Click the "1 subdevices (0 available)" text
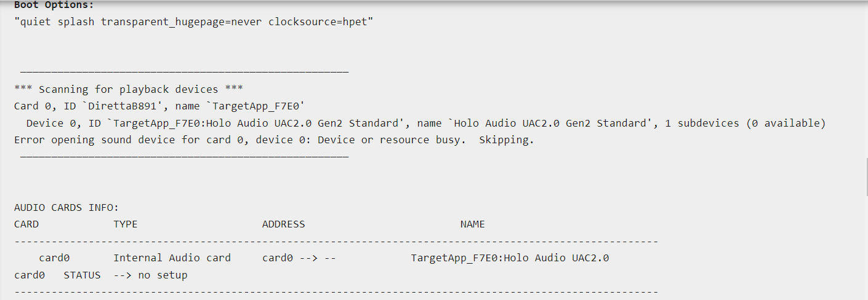Image resolution: width=868 pixels, height=300 pixels. pyautogui.click(x=751, y=123)
